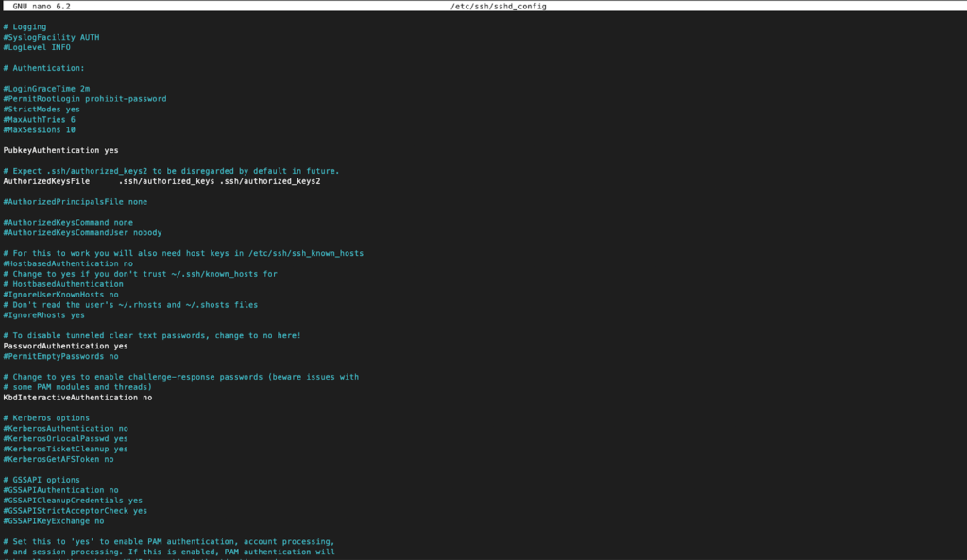Click the #LoginGraceTime 2m line

click(x=46, y=88)
